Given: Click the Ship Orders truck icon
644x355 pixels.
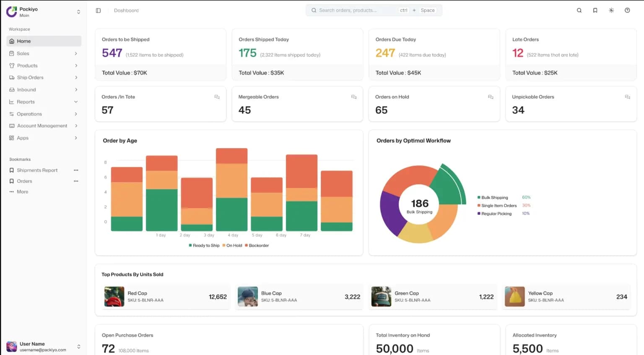Looking at the screenshot, I should [12, 78].
